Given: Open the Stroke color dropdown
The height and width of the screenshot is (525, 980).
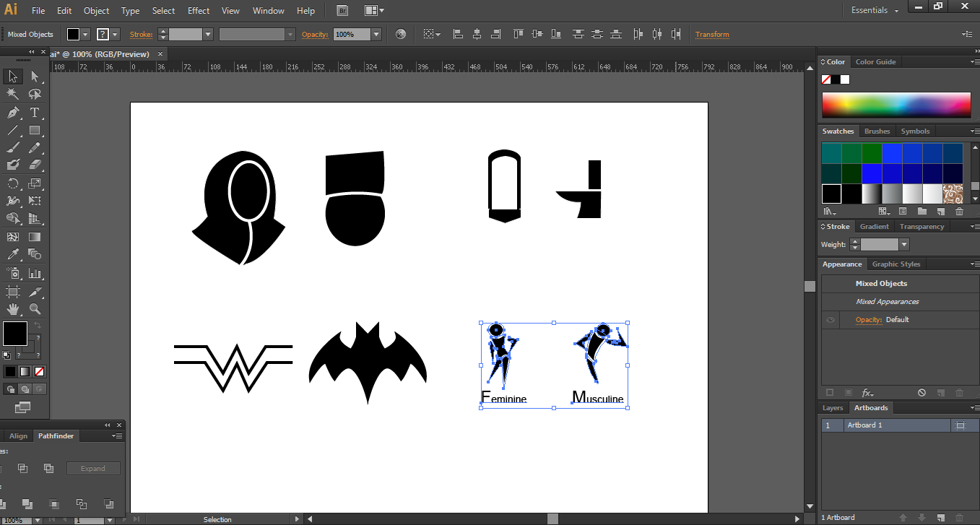Looking at the screenshot, I should point(115,34).
